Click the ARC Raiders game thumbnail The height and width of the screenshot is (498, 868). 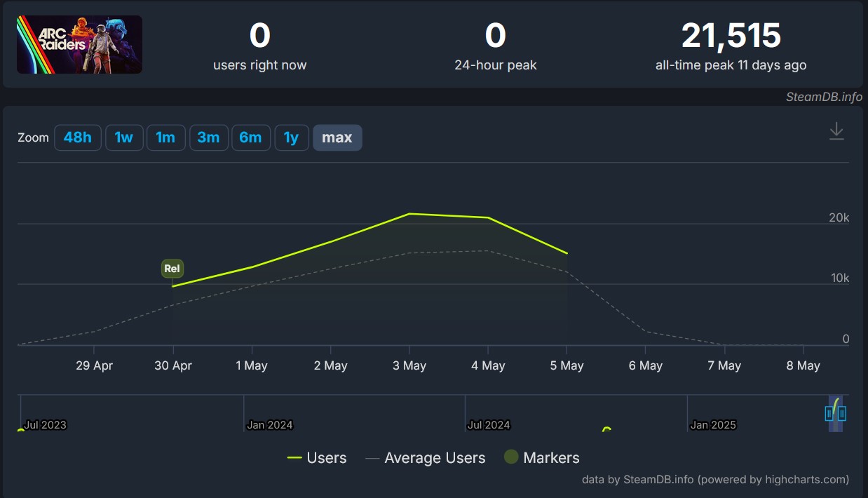(79, 45)
